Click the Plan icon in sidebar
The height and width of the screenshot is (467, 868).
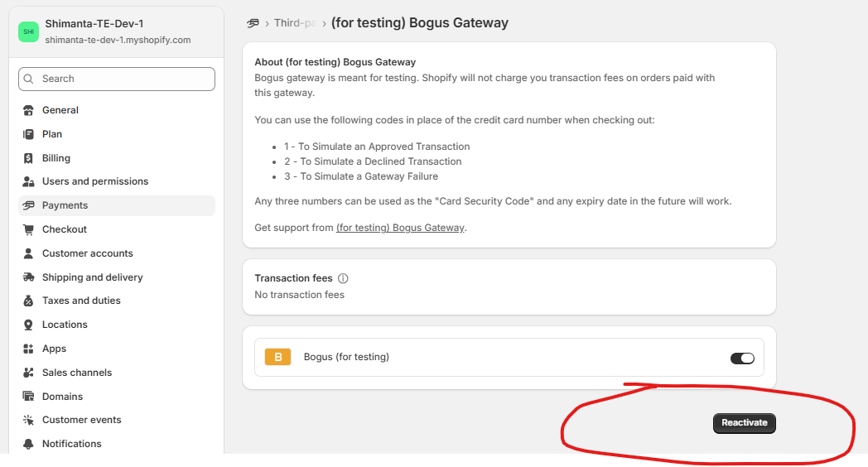point(29,134)
